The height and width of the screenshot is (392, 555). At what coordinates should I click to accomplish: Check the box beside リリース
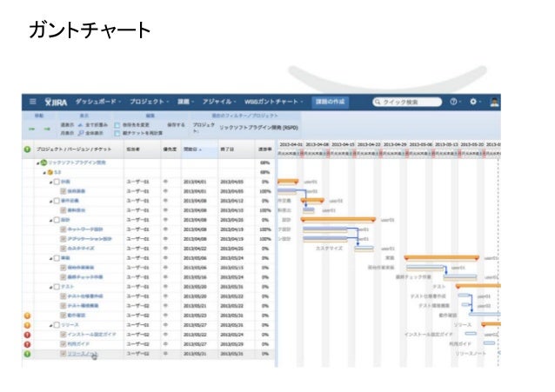click(57, 325)
